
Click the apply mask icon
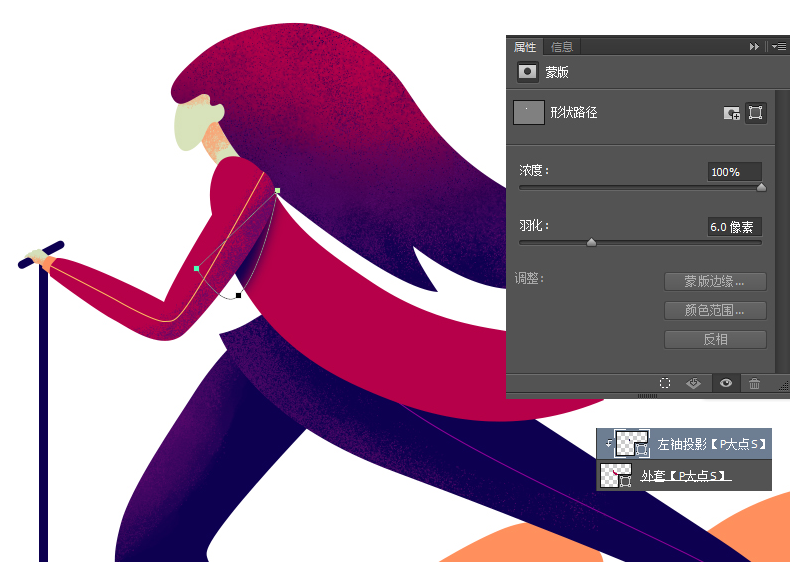point(693,383)
